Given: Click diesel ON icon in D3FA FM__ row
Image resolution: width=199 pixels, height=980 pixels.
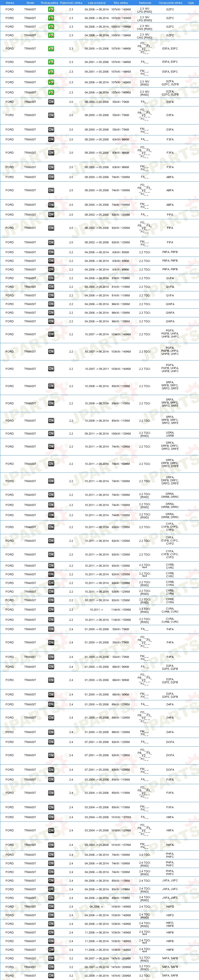Looking at the screenshot, I should click(x=51, y=130).
